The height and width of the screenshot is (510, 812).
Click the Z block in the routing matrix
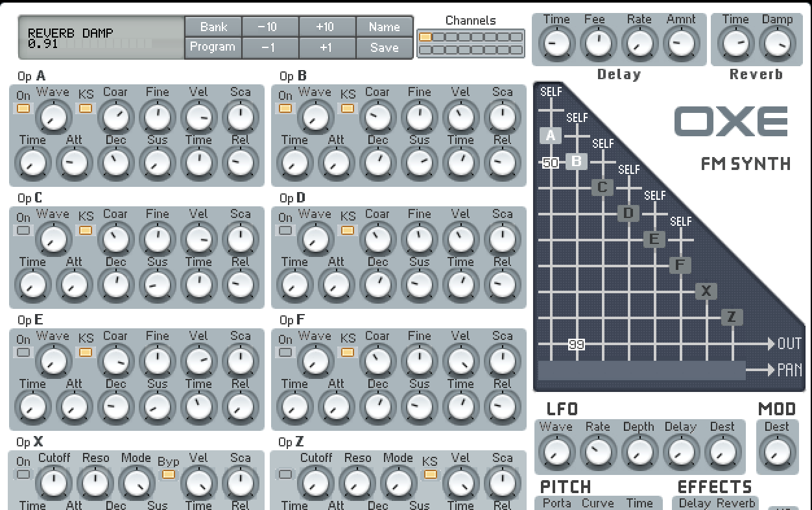[x=732, y=317]
